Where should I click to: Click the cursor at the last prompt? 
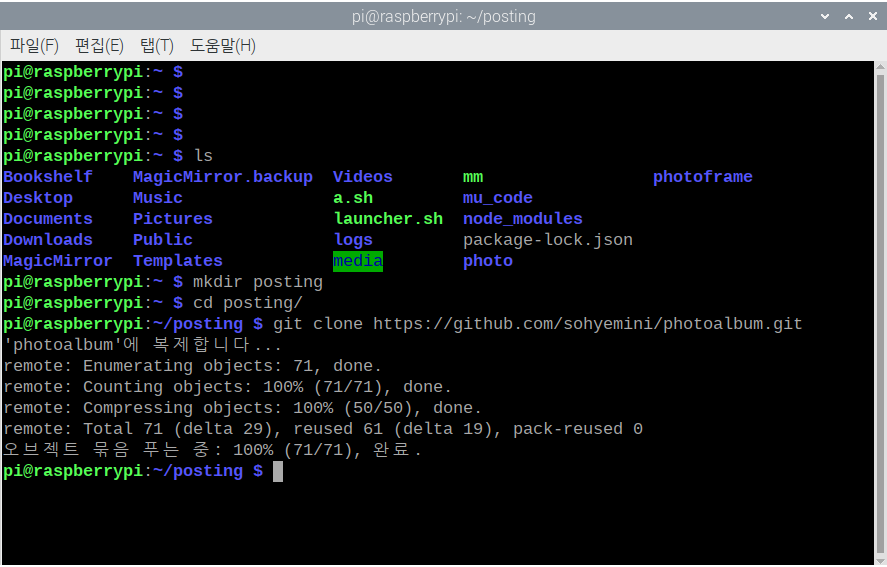click(x=278, y=471)
